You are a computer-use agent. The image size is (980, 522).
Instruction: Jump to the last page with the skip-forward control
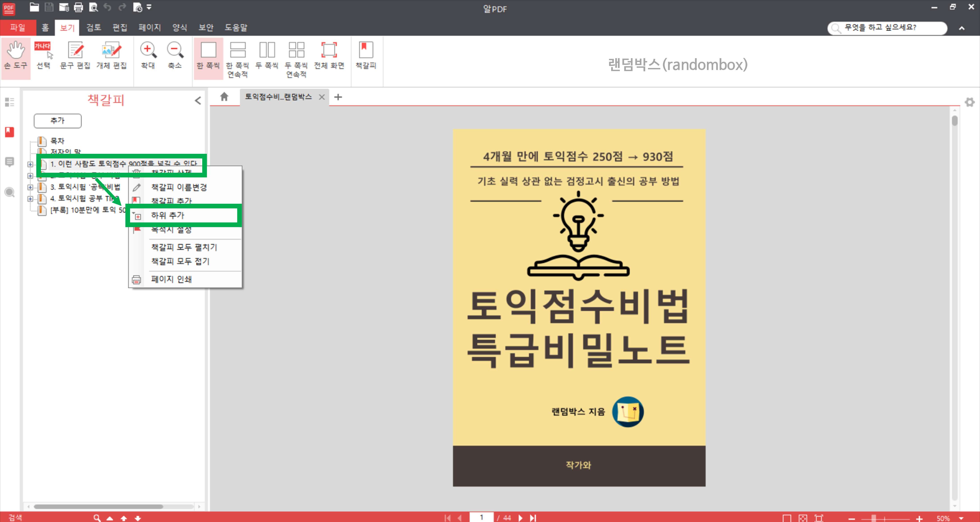click(x=533, y=518)
